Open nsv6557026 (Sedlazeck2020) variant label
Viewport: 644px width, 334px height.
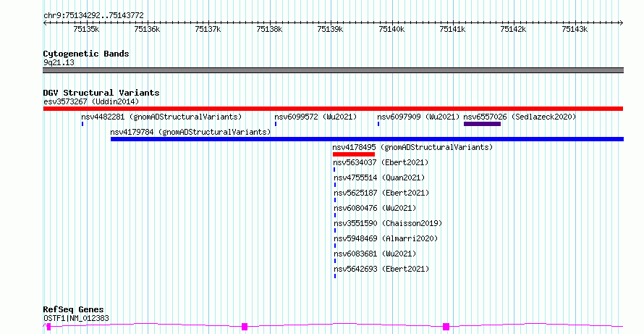tap(520, 117)
